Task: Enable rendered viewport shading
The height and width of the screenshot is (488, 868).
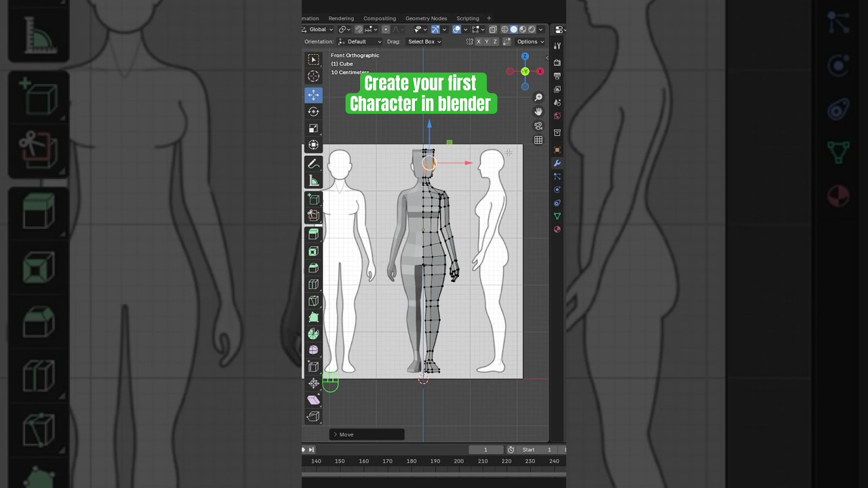Action: coord(532,29)
